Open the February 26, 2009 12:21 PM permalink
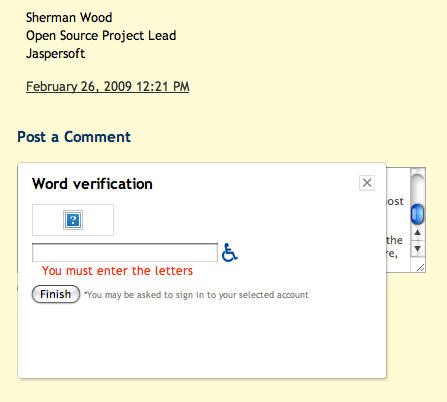The image size is (447, 402). coord(108,87)
